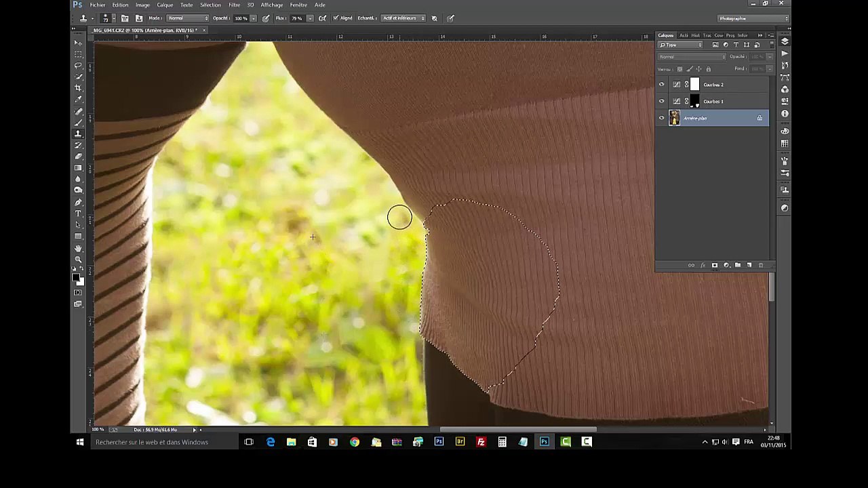Select the Lasso tool in toolbar
868x488 pixels.
[78, 65]
